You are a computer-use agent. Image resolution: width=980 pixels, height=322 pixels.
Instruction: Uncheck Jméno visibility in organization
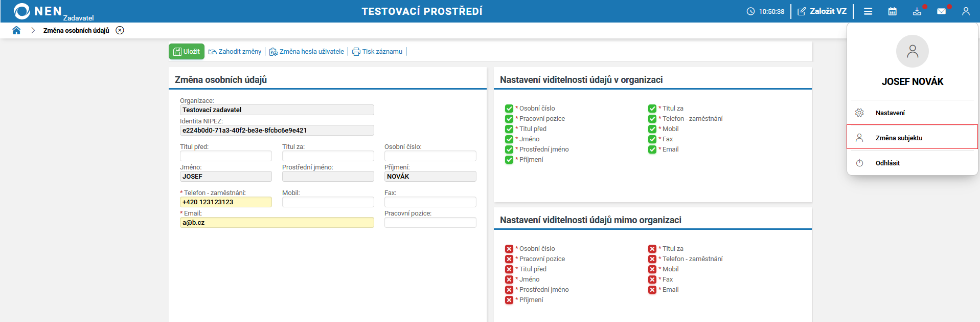point(509,139)
